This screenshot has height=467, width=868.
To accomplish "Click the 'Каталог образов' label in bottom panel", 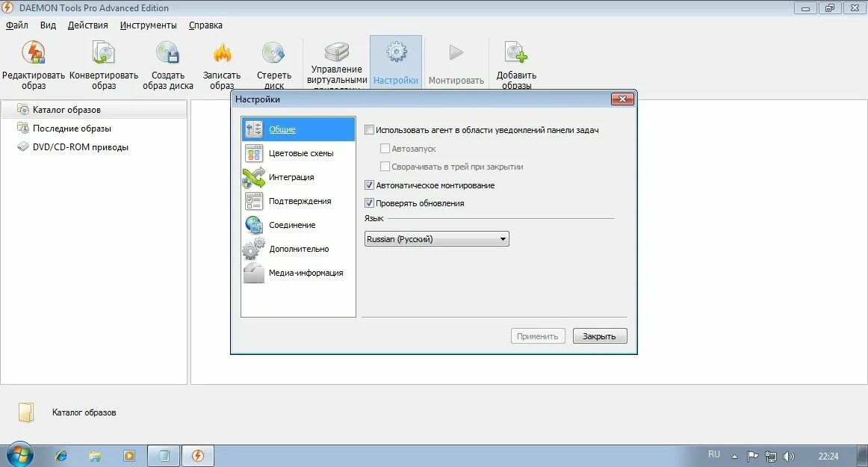I will [x=84, y=412].
